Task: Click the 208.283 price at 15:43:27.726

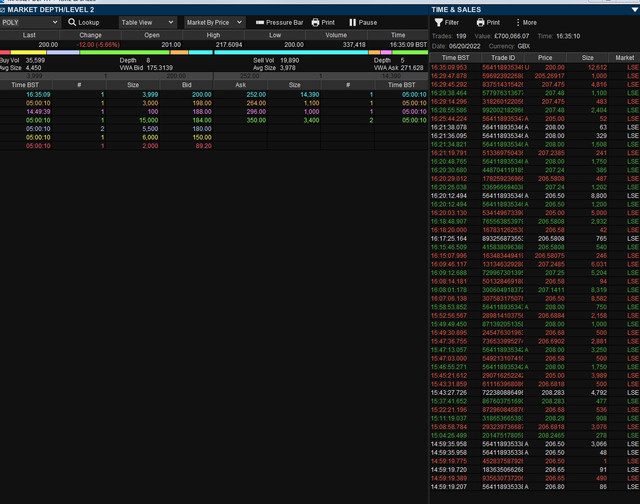Action: click(x=553, y=393)
